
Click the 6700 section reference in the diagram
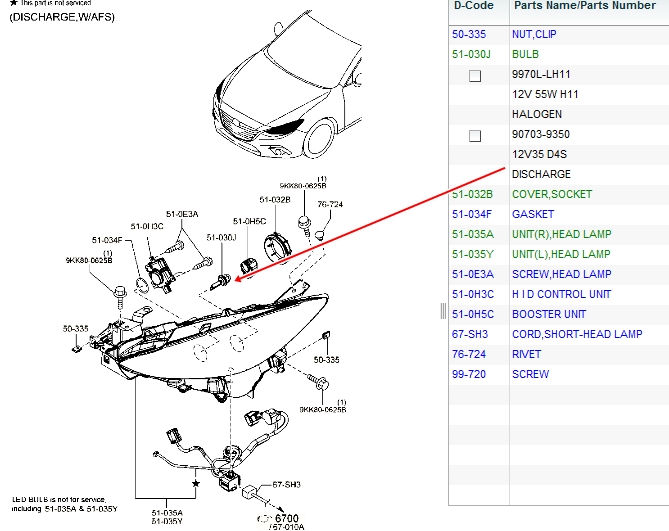(287, 518)
